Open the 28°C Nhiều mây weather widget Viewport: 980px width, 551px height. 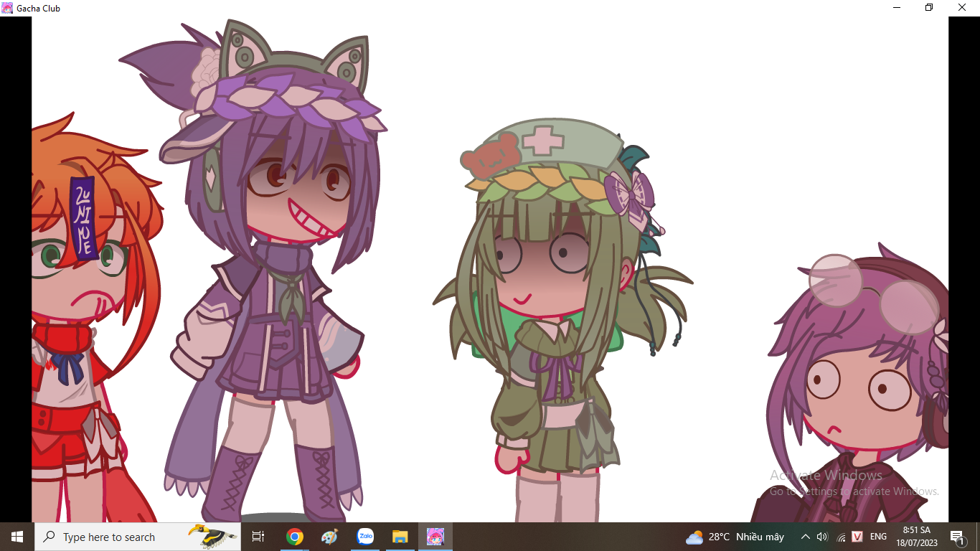(x=735, y=537)
